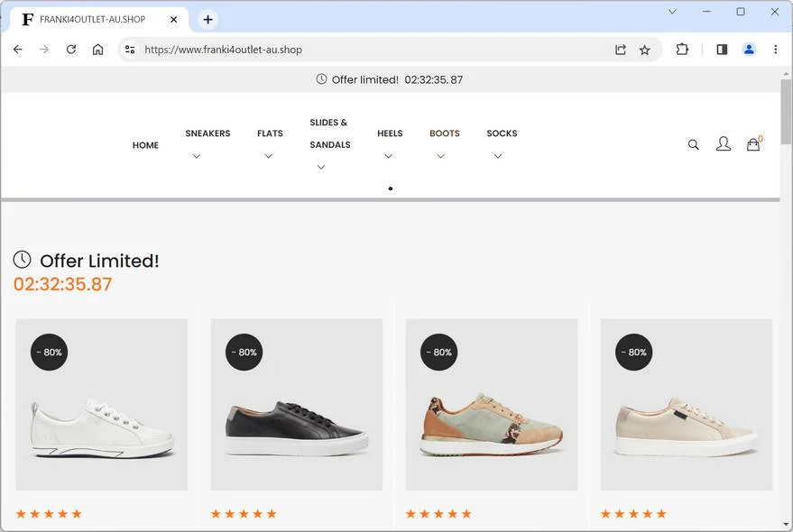The image size is (793, 532).
Task: Open the browser home icon
Action: [98, 50]
